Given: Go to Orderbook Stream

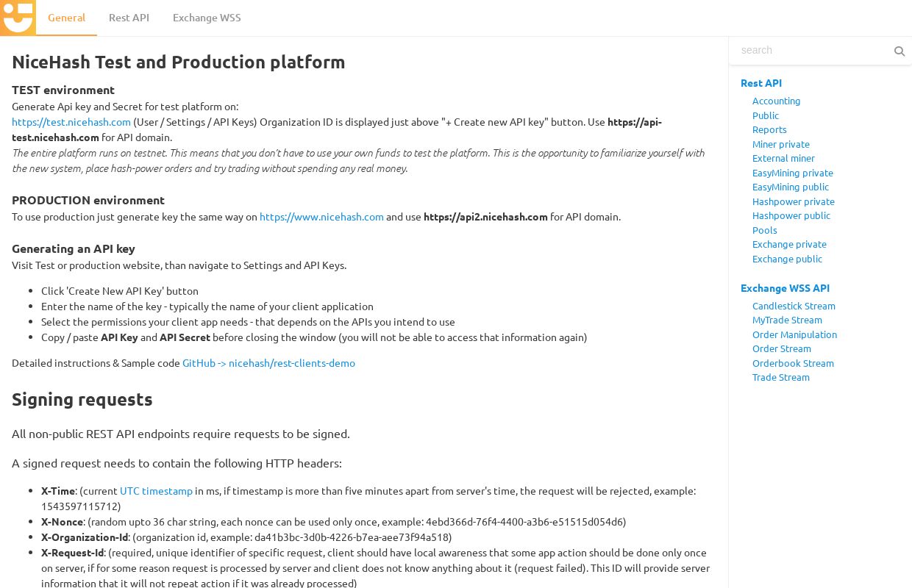Looking at the screenshot, I should click(x=793, y=363).
